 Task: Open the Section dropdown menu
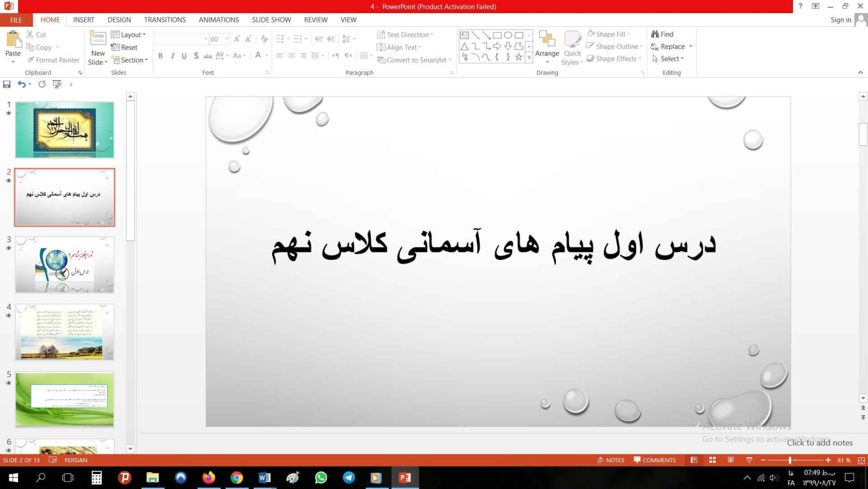click(x=130, y=60)
